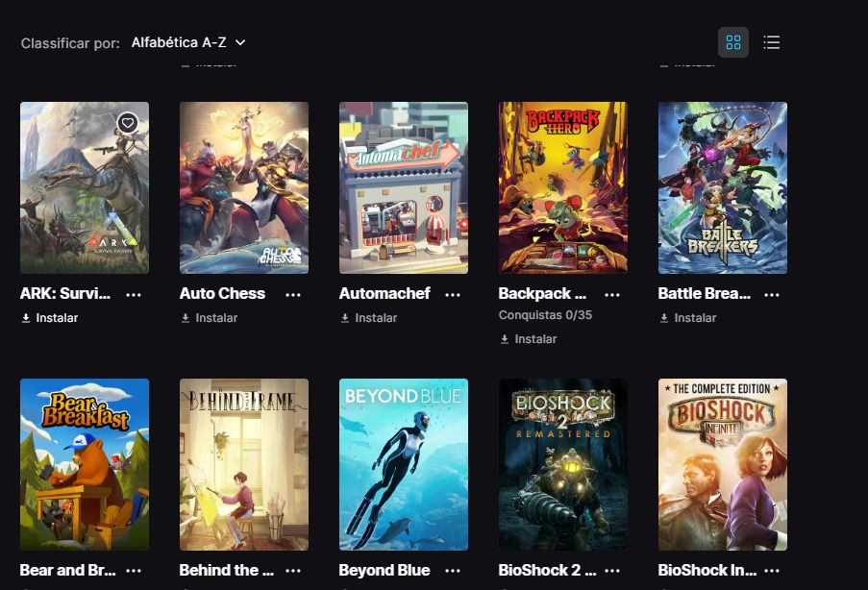Viewport: 868px width, 590px height.
Task: Click the Beyond Blue game title
Action: tap(384, 570)
